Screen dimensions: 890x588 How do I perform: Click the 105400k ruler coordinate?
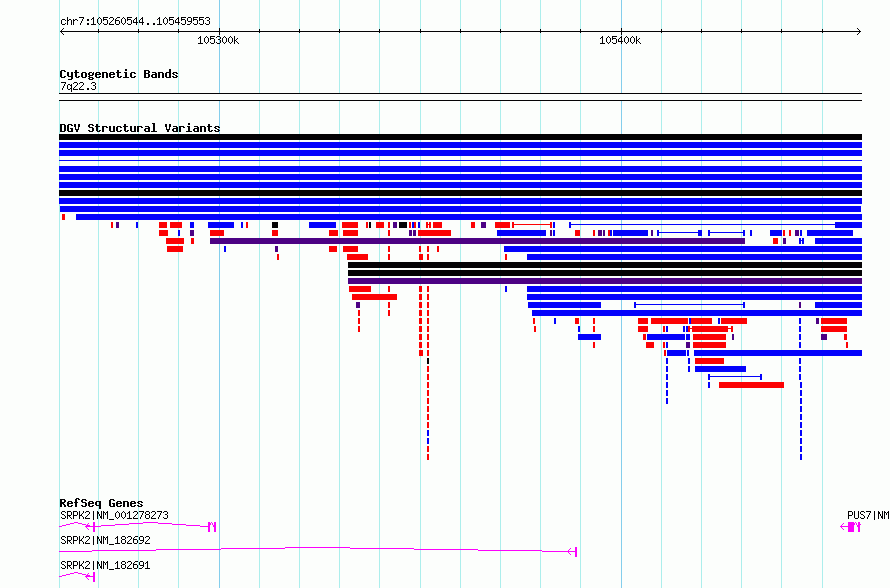[620, 40]
